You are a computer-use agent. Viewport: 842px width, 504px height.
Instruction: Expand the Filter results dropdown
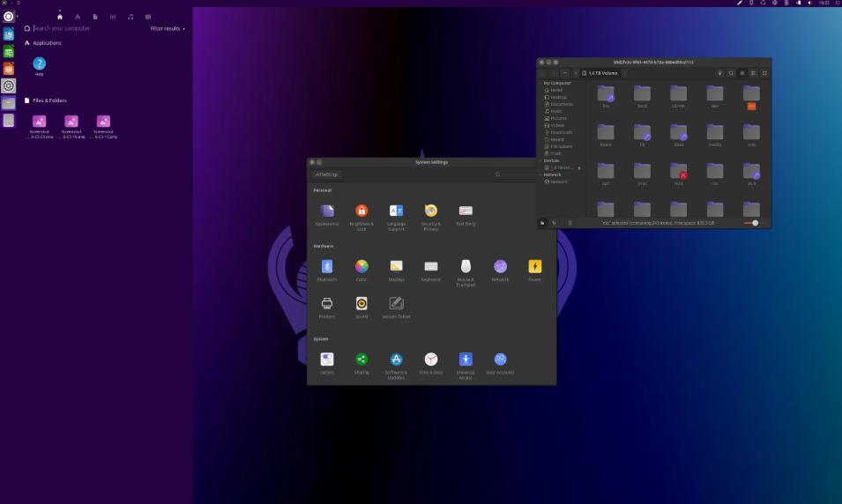(x=168, y=28)
